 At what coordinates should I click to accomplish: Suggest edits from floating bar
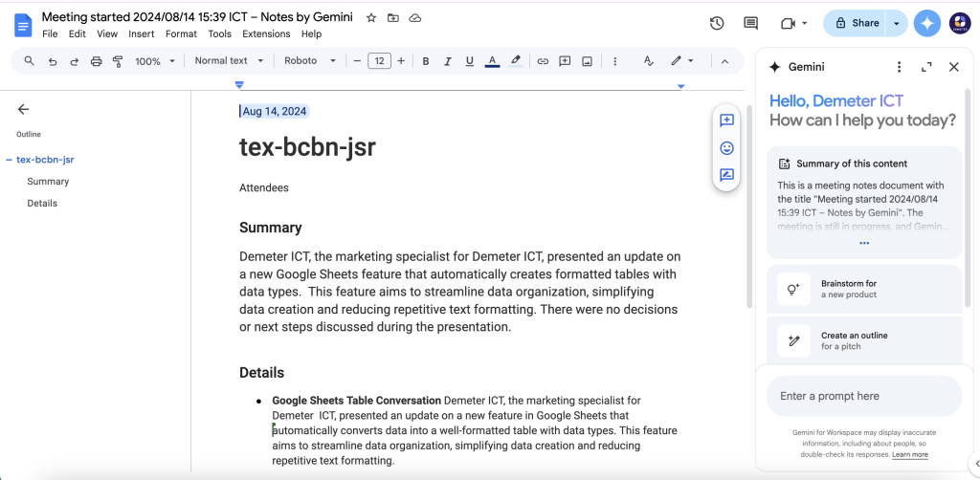pos(726,175)
